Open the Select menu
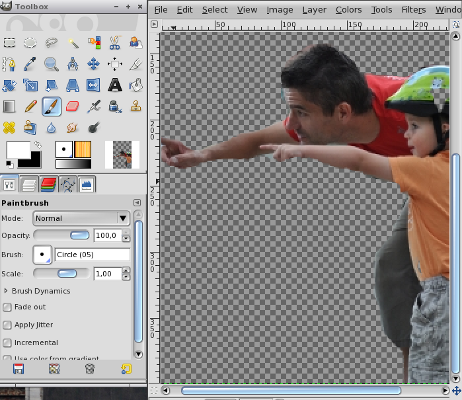The image size is (462, 400). (215, 10)
